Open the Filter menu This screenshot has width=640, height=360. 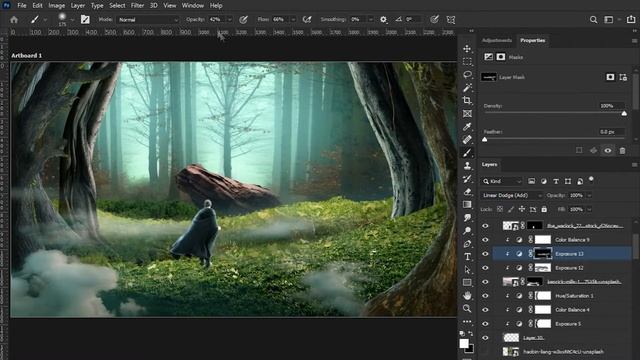137,5
